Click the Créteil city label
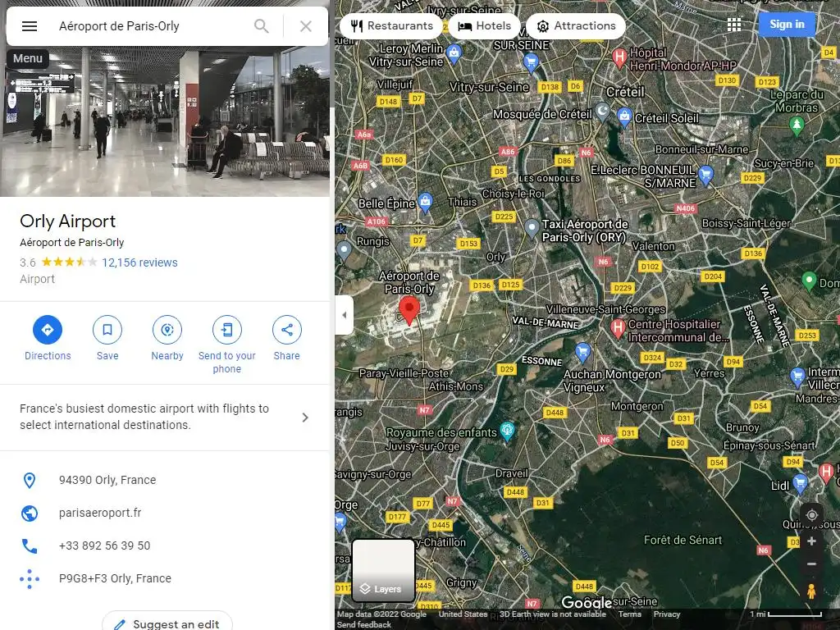840x630 pixels. pyautogui.click(x=625, y=92)
